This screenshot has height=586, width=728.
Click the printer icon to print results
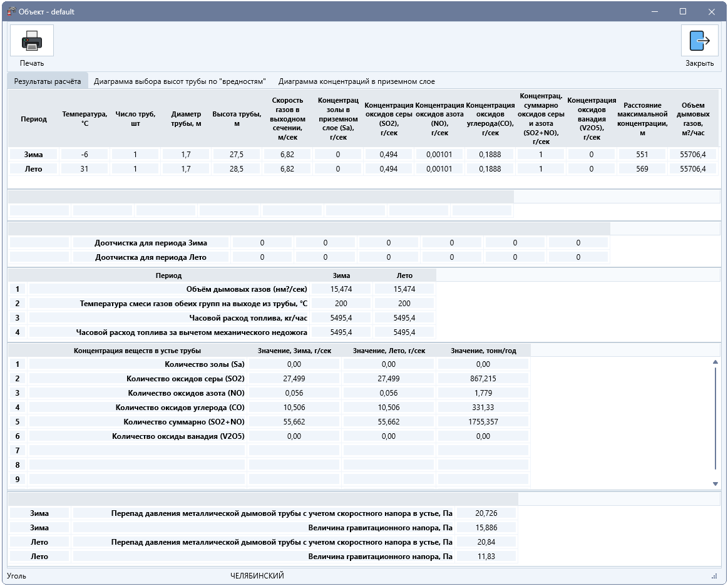(31, 41)
